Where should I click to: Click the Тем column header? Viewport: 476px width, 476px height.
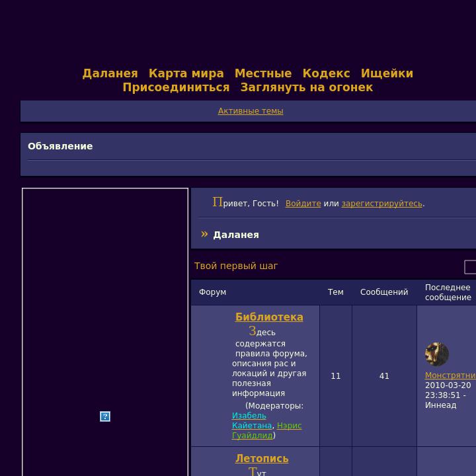[x=335, y=292]
